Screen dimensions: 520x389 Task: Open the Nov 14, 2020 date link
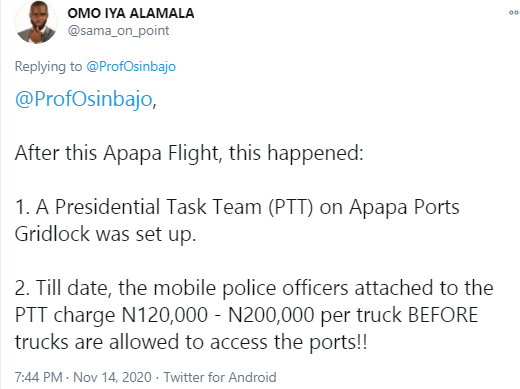pos(112,377)
